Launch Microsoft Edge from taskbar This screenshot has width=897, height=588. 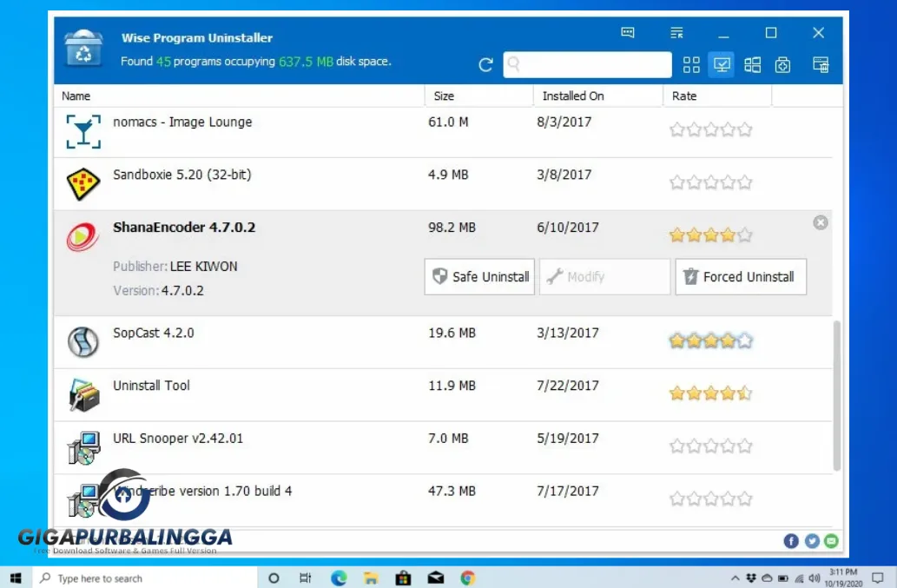[x=339, y=578]
